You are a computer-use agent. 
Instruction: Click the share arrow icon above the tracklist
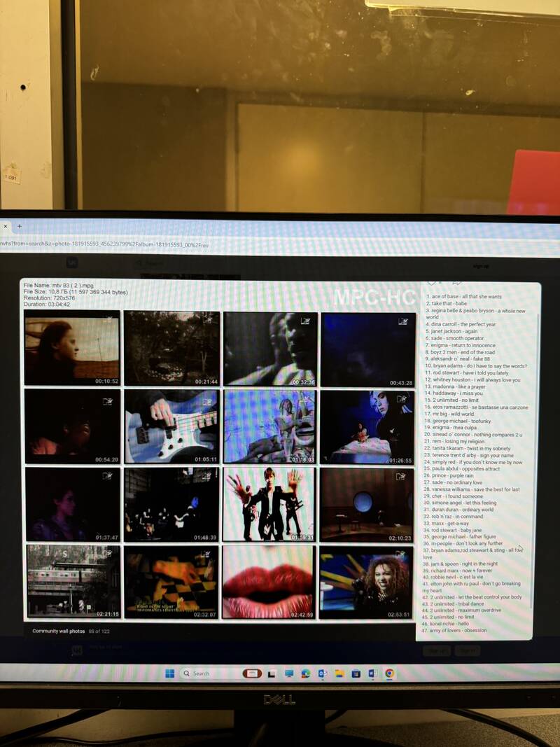point(456,283)
